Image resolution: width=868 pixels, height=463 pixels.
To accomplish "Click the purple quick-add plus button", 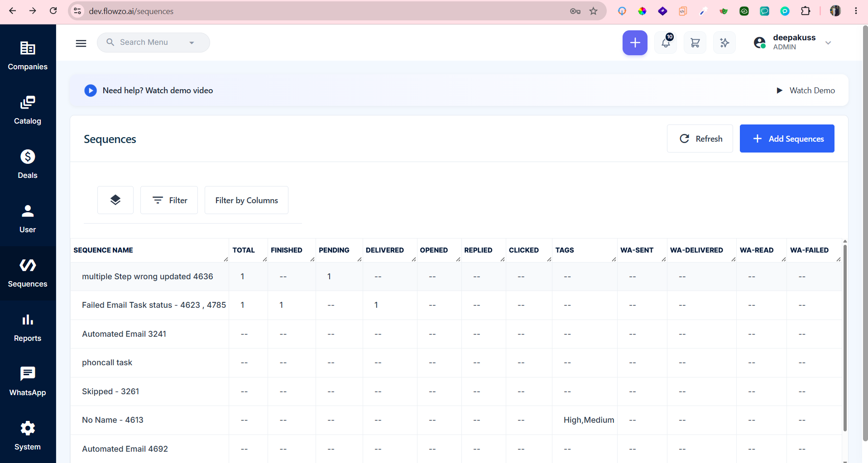I will pyautogui.click(x=635, y=43).
